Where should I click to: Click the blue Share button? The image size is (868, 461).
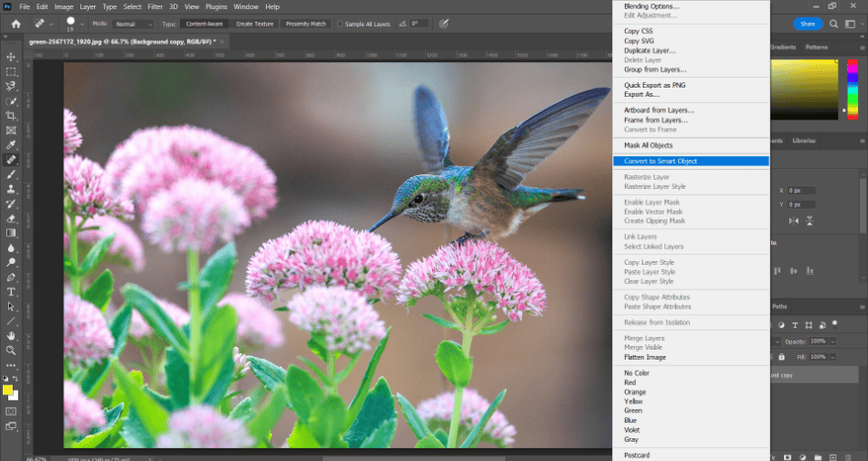coord(807,24)
